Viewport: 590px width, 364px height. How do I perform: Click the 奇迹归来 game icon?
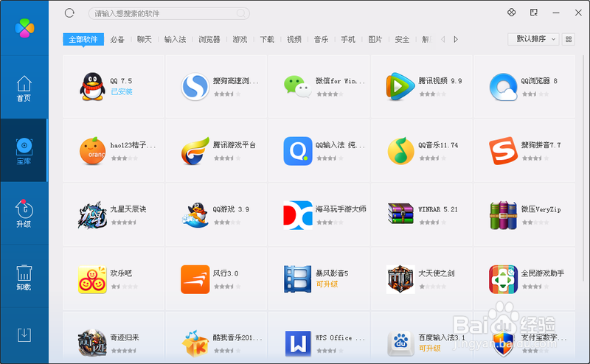(x=92, y=343)
